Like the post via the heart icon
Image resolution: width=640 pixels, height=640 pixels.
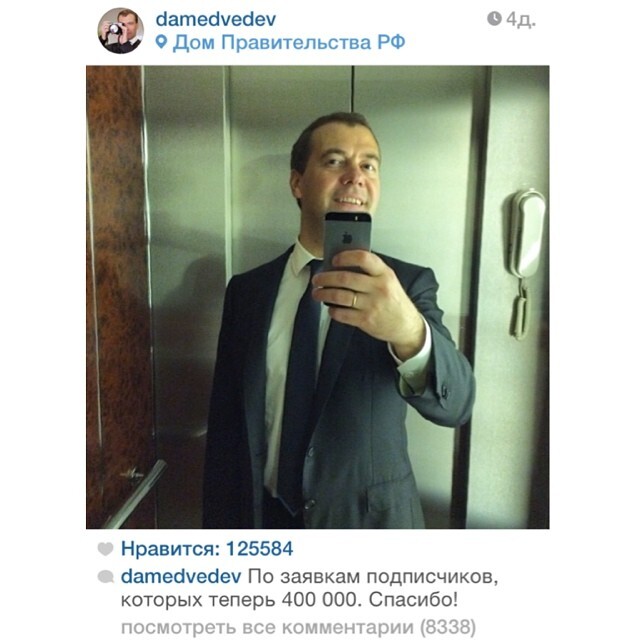coord(105,549)
